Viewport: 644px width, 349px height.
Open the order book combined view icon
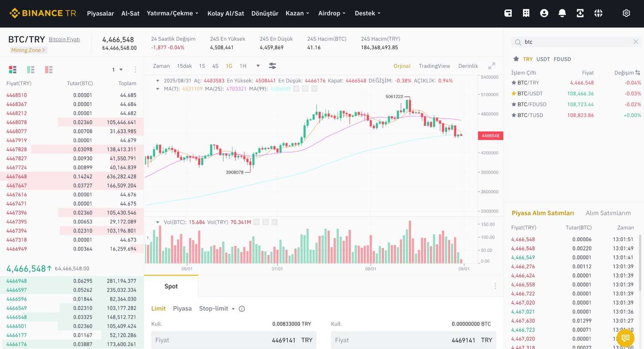[12, 69]
